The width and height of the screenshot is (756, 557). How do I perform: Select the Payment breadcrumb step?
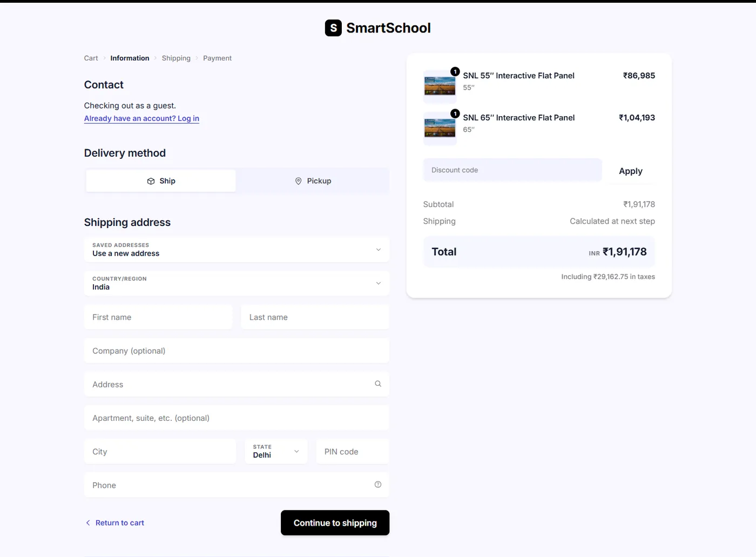(217, 58)
